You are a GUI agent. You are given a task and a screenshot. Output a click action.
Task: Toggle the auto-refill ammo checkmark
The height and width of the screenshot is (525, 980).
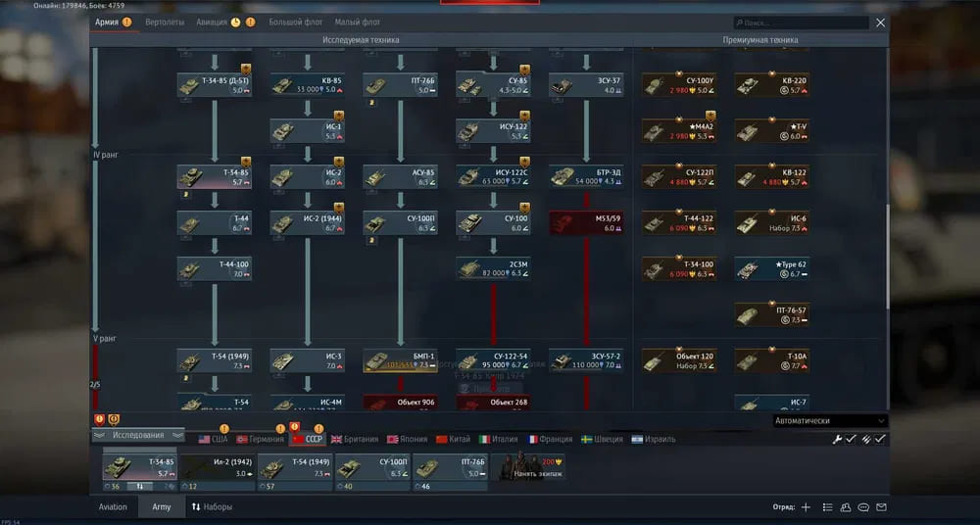pos(880,439)
